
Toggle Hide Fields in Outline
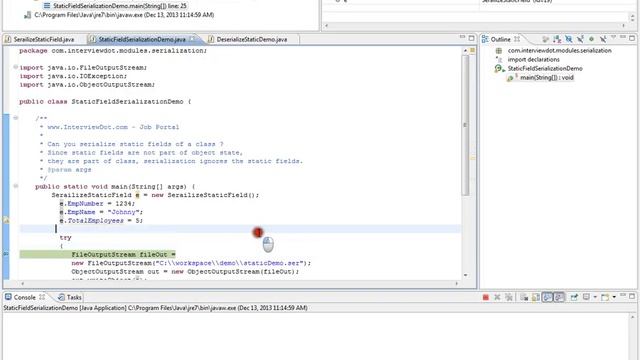pyautogui.click(x=569, y=39)
